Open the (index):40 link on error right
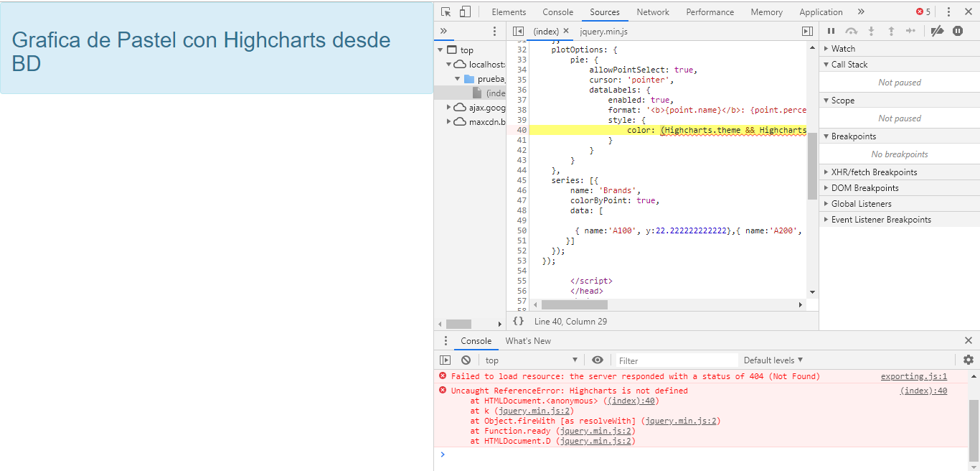The image size is (980, 471). click(924, 391)
